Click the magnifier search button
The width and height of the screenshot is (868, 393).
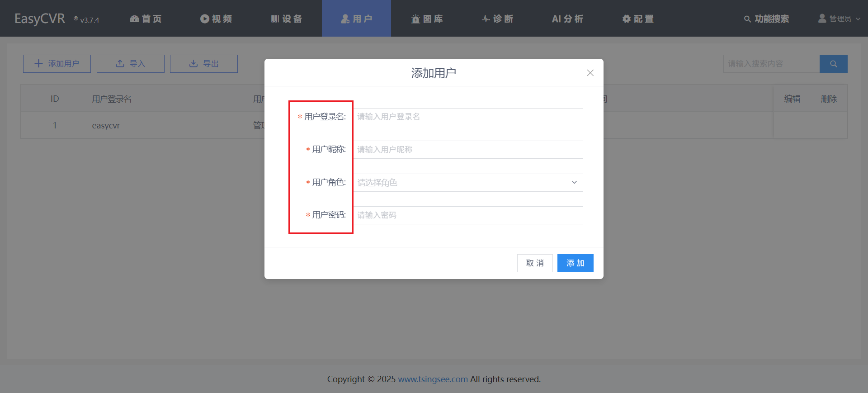pos(833,64)
